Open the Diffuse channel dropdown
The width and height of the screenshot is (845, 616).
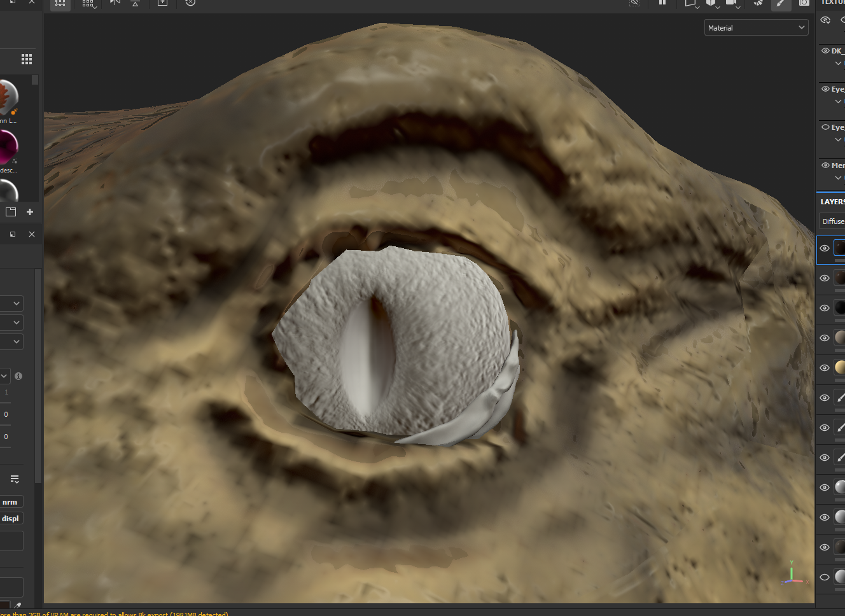pyautogui.click(x=833, y=221)
